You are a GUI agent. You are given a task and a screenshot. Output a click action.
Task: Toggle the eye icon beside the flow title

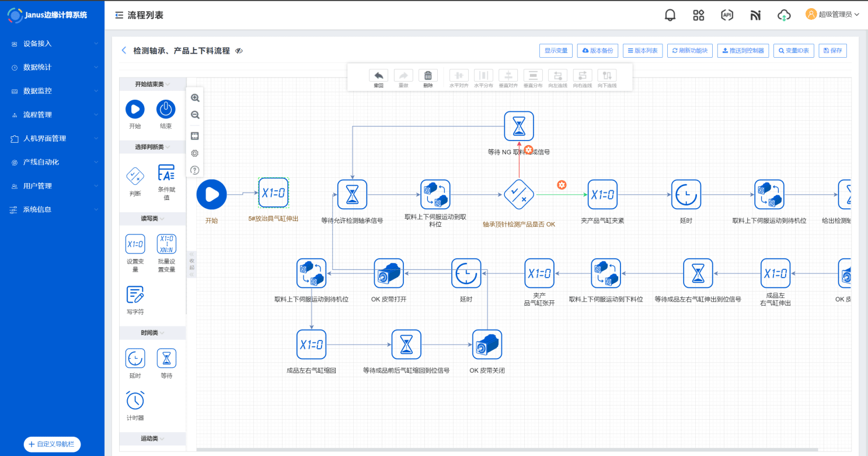pos(239,51)
